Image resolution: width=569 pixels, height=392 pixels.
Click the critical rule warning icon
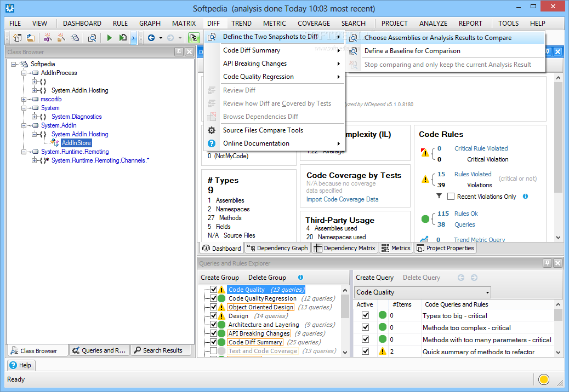coord(425,153)
